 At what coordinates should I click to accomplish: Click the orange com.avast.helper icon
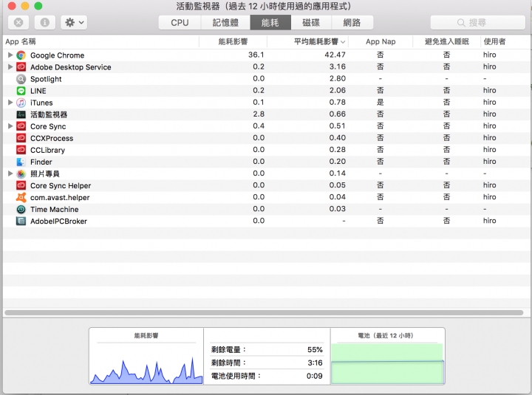(21, 197)
